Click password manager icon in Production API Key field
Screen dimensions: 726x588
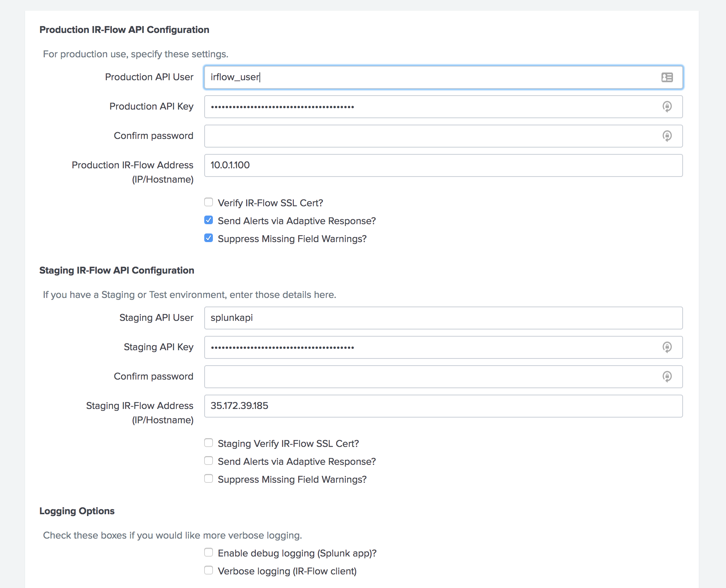[x=667, y=107]
